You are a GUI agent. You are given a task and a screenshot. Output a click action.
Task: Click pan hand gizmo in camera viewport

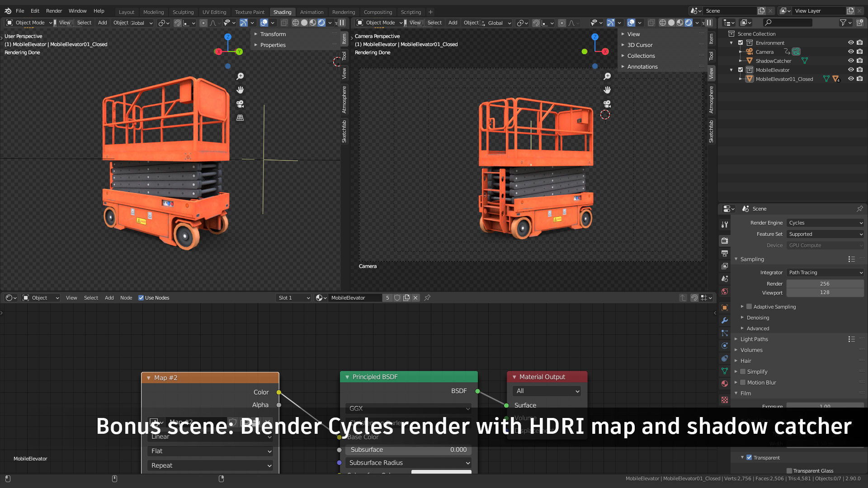click(x=607, y=90)
